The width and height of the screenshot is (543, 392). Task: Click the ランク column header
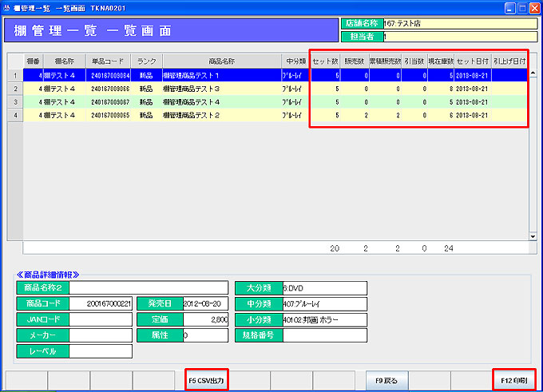click(147, 61)
